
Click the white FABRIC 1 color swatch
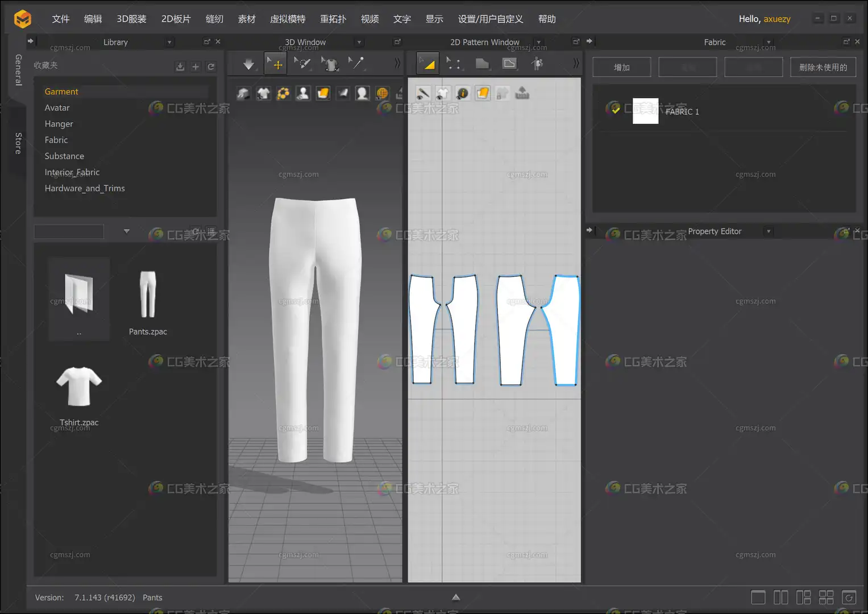click(x=645, y=111)
